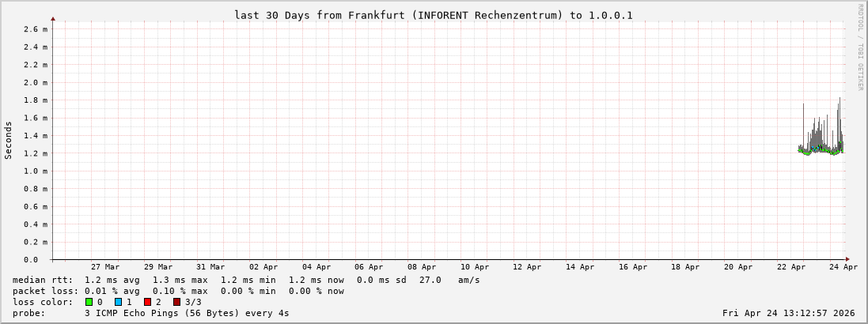Click the 16 Apr date label
This screenshot has height=324, width=868.
(x=633, y=267)
